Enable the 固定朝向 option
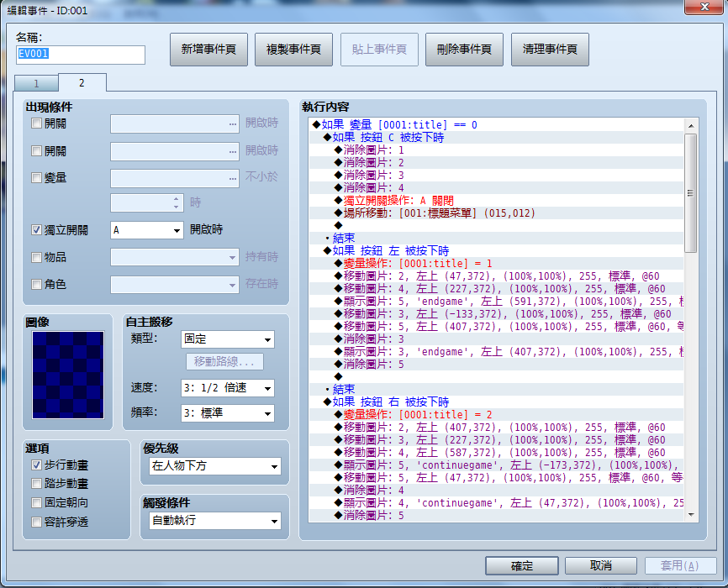Image resolution: width=728 pixels, height=588 pixels. (36, 502)
